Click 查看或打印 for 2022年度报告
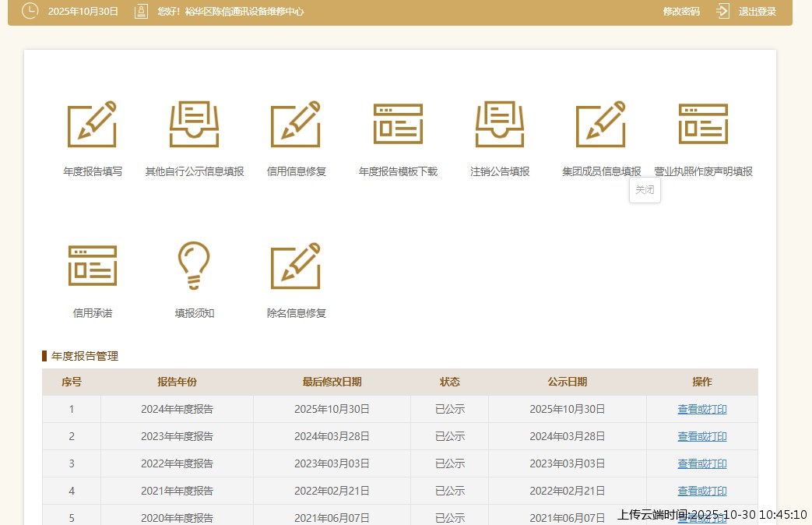The height and width of the screenshot is (525, 812). coord(701,463)
